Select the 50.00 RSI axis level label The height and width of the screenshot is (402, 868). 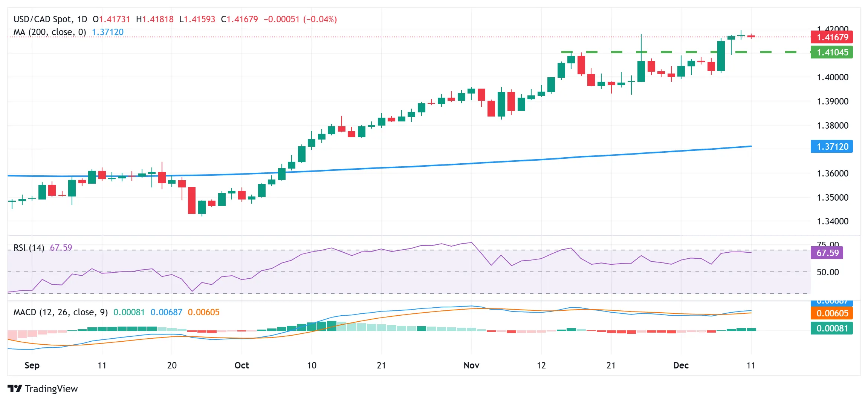pyautogui.click(x=828, y=272)
